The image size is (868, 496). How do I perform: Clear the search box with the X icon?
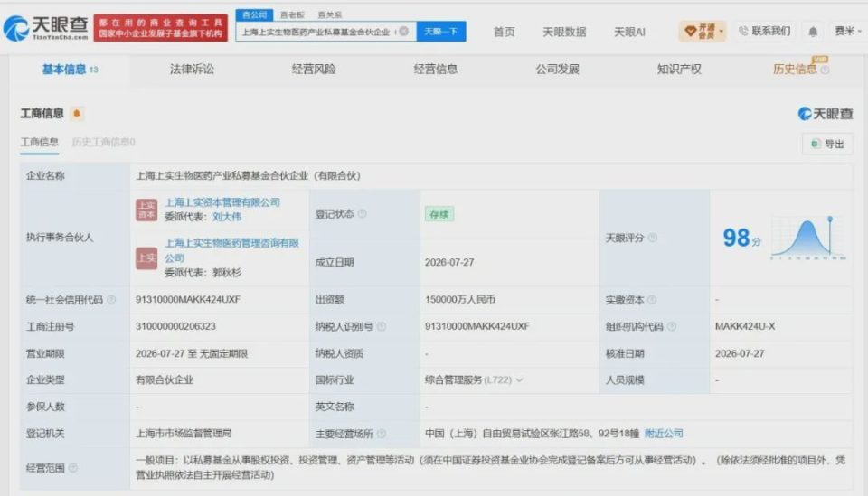click(x=404, y=32)
